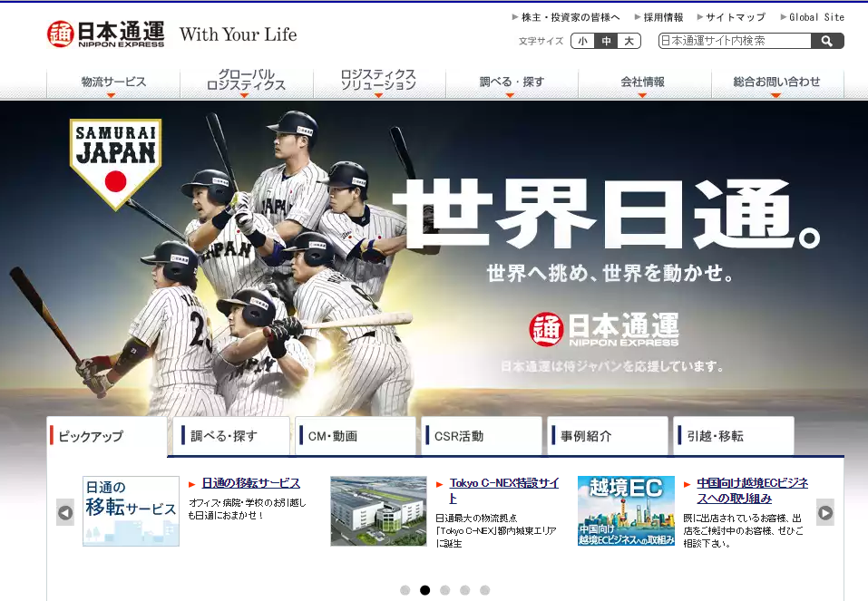
Task: Expand the グローバルロジスティクス menu
Action: pyautogui.click(x=247, y=83)
